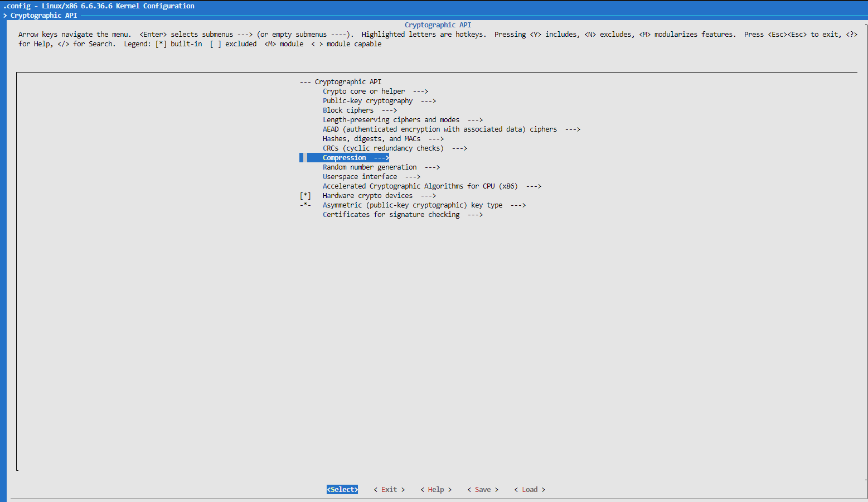This screenshot has width=868, height=502.
Task: Open Accelerated Cryptographic Algorithms for CPU
Action: (420, 186)
